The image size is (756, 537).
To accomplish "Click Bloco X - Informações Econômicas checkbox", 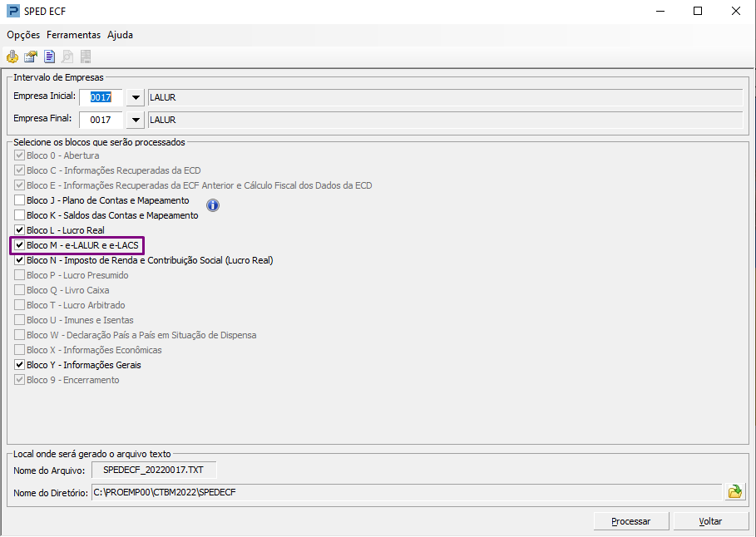I will pyautogui.click(x=19, y=349).
